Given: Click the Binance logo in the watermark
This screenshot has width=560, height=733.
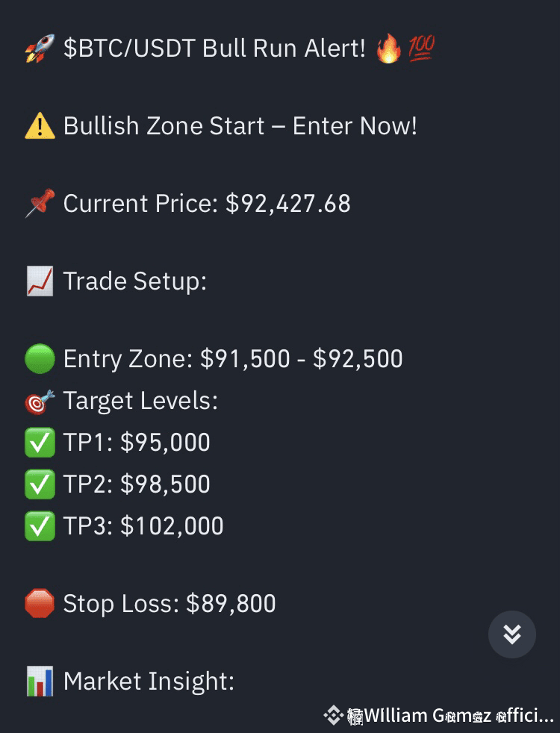Looking at the screenshot, I should click(333, 715).
